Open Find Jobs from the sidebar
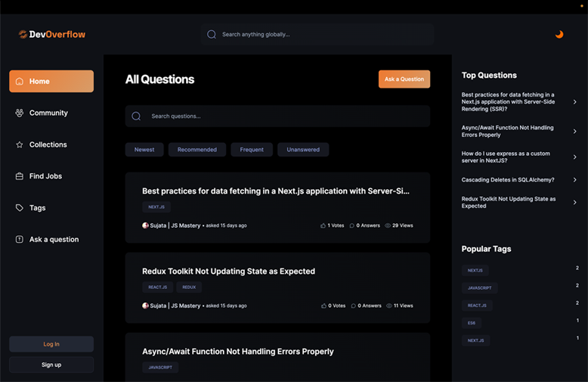588x382 pixels. [x=45, y=176]
